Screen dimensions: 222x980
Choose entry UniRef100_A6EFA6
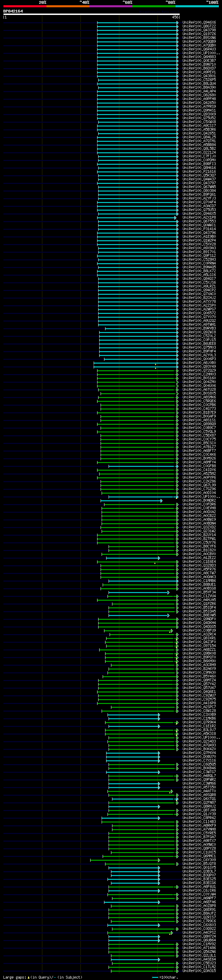pos(199,902)
